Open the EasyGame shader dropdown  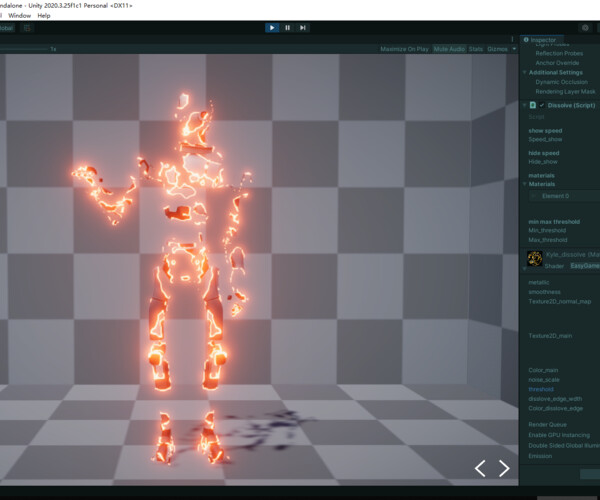point(584,266)
